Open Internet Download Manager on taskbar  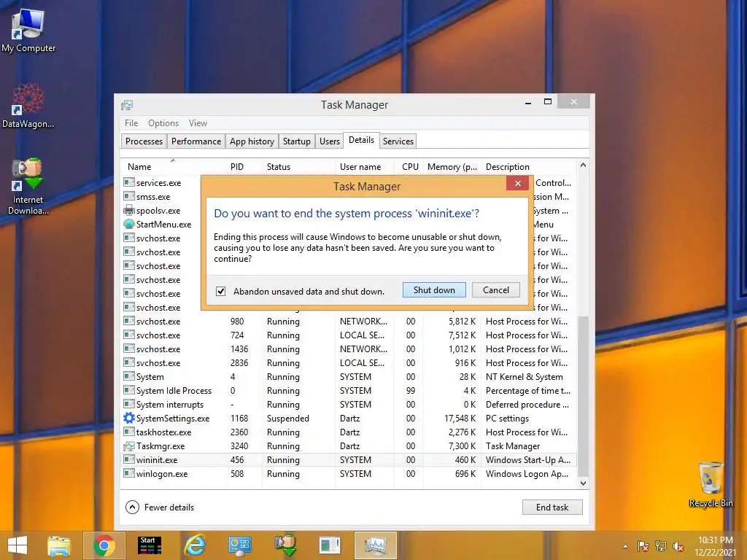click(285, 545)
